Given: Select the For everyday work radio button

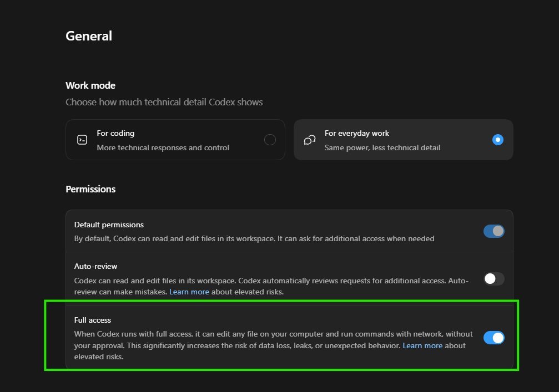Looking at the screenshot, I should click(x=498, y=140).
